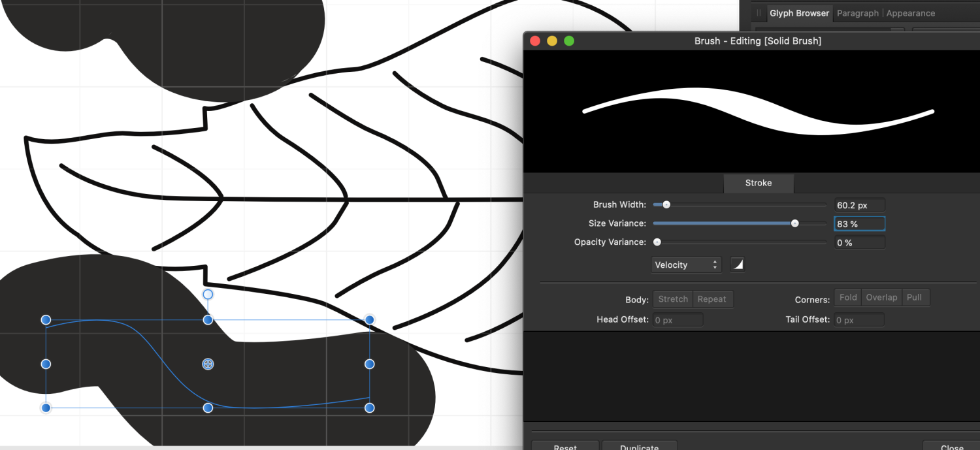Click the Size Variance slider handle
This screenshot has height=450, width=980.
tap(794, 223)
